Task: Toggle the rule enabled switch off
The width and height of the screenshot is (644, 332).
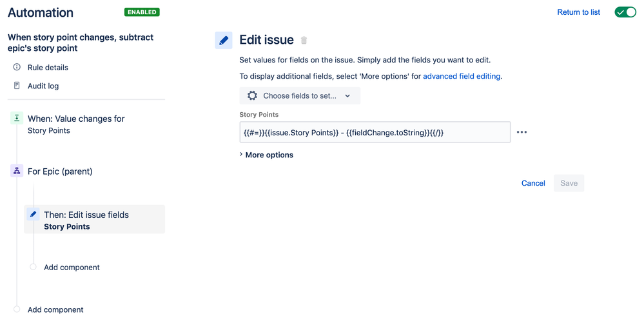Action: coord(625,12)
